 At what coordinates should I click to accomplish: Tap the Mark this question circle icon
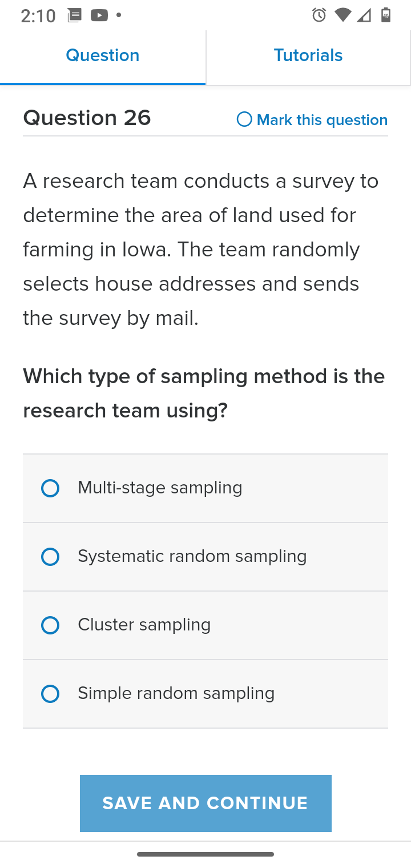[x=244, y=119]
